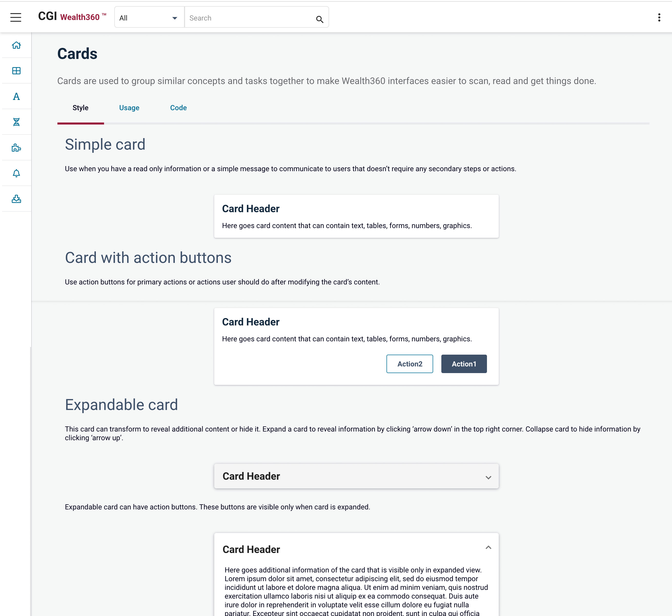
Task: Collapse the expanded Card Header card
Action: [488, 547]
